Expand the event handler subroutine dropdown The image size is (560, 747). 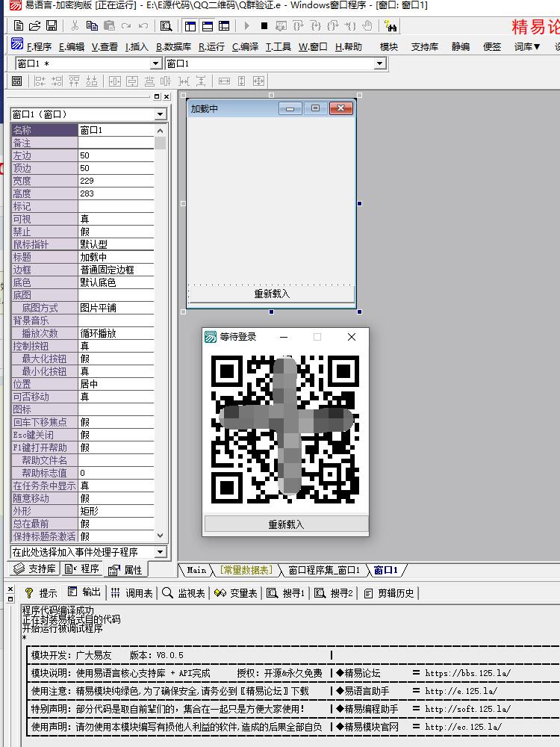pyautogui.click(x=160, y=552)
